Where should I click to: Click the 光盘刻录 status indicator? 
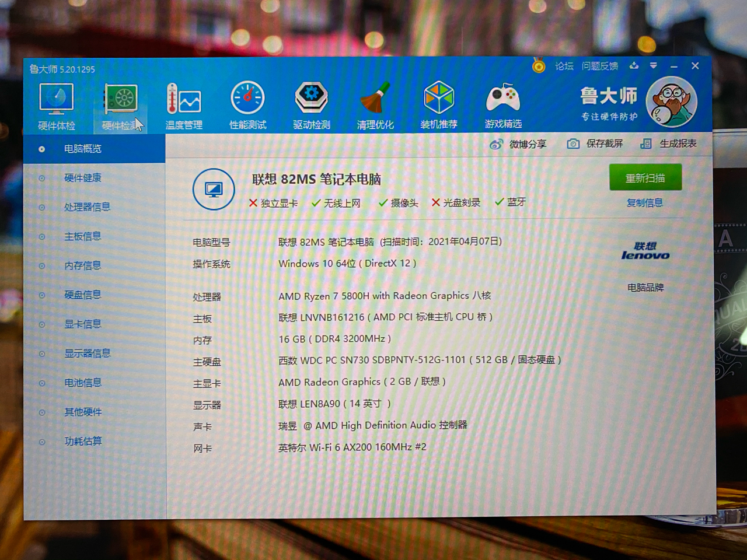(x=456, y=202)
